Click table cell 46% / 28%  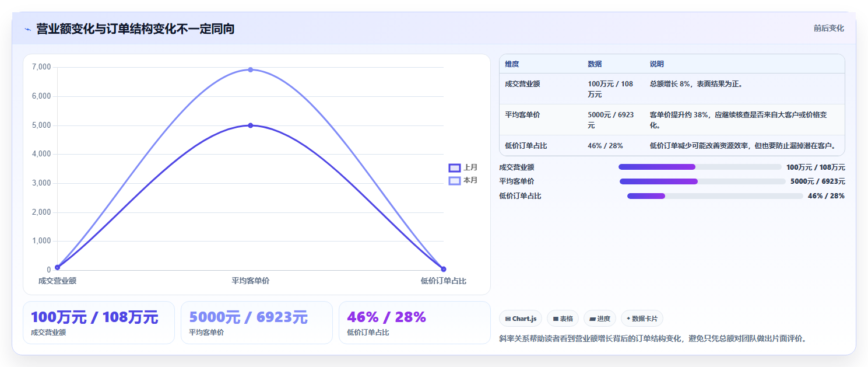pos(605,146)
